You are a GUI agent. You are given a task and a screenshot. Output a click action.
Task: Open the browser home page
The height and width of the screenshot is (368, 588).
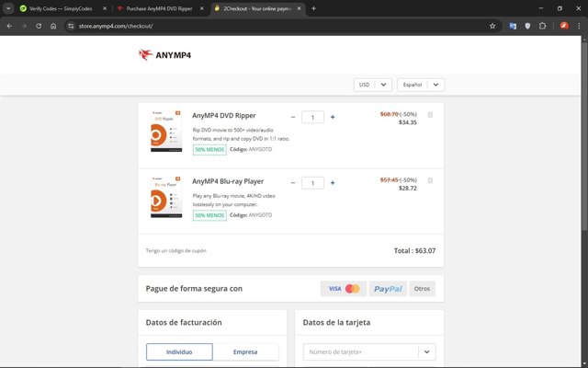tap(53, 26)
